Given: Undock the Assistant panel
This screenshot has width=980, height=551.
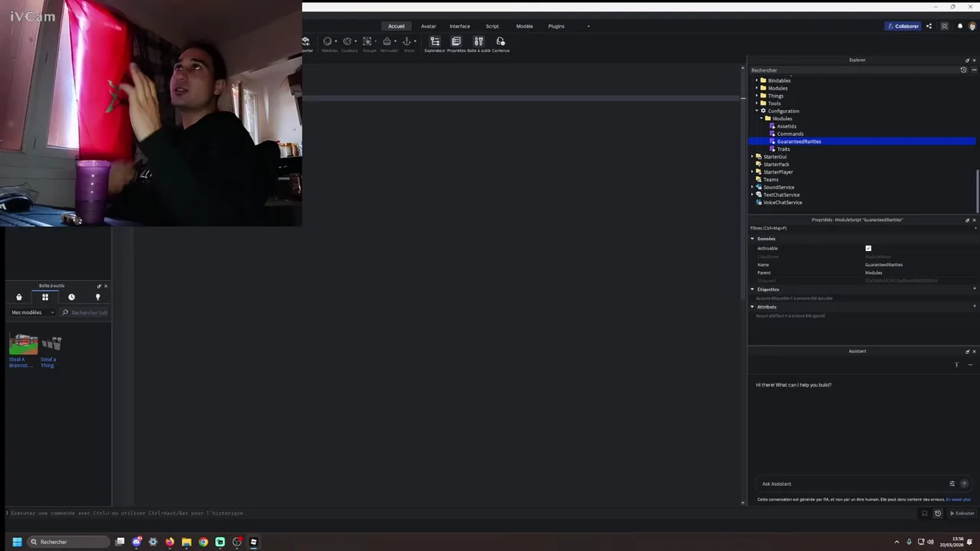Looking at the screenshot, I should [x=967, y=351].
